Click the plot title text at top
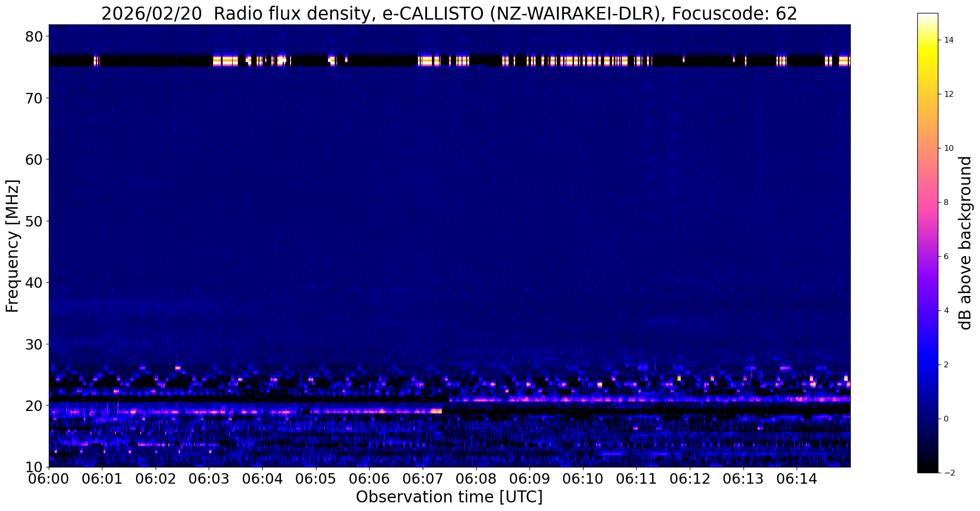Image resolution: width=980 pixels, height=511 pixels. tap(449, 14)
